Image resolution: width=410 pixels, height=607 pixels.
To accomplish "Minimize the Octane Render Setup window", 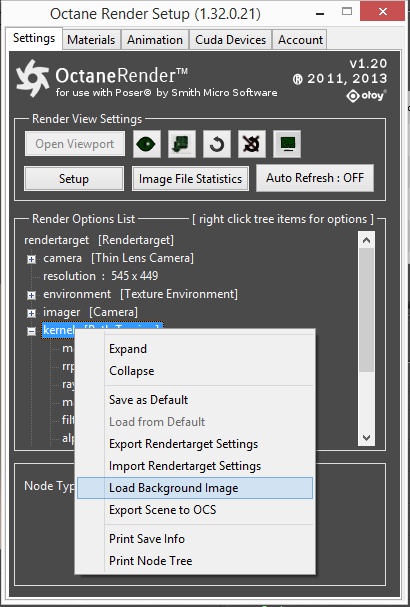I will click(x=320, y=14).
